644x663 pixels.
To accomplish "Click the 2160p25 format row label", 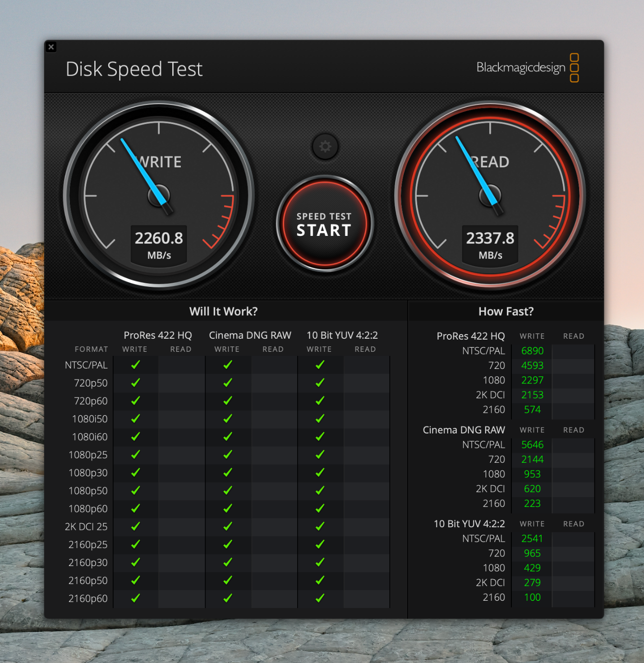I will click(88, 545).
